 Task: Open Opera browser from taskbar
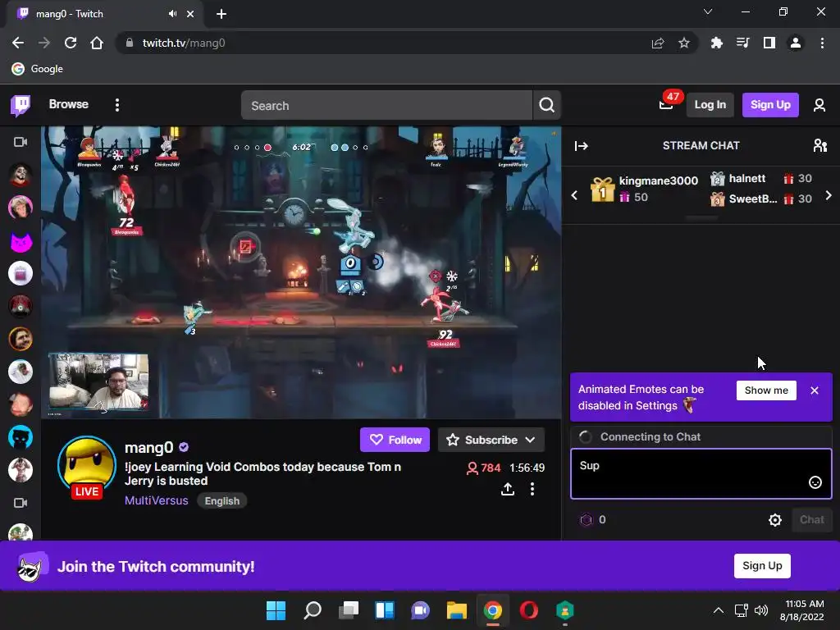click(x=529, y=610)
